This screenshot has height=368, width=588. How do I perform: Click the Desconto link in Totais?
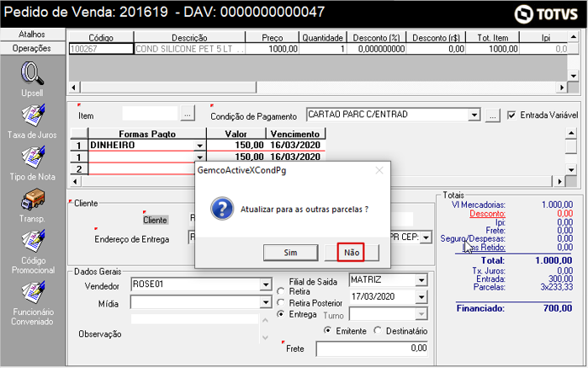(x=488, y=214)
